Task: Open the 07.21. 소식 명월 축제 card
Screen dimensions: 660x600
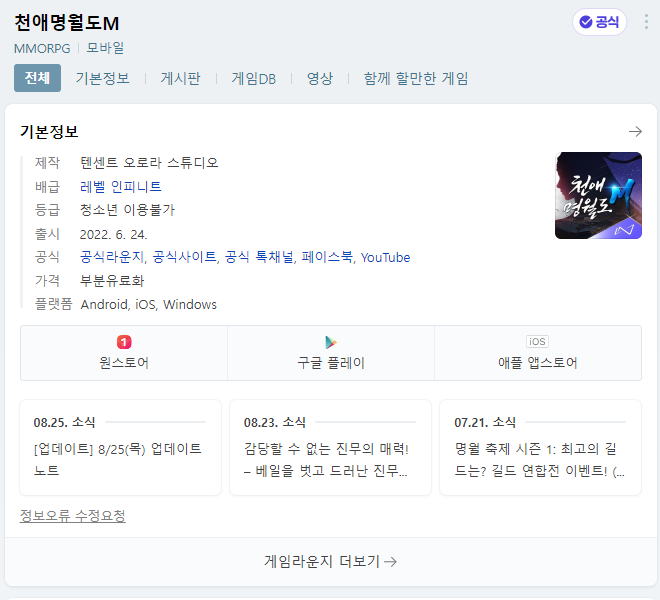Action: click(540, 448)
